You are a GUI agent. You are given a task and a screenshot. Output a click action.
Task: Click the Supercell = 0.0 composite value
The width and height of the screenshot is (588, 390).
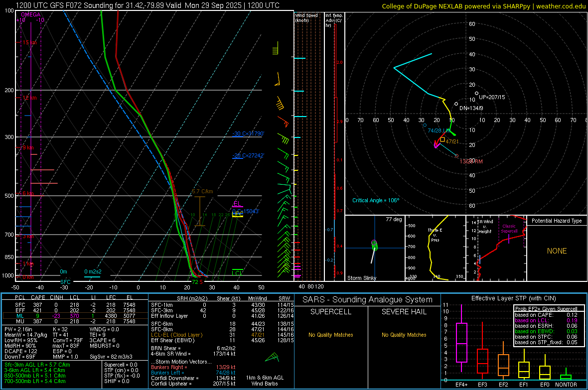(x=121, y=365)
